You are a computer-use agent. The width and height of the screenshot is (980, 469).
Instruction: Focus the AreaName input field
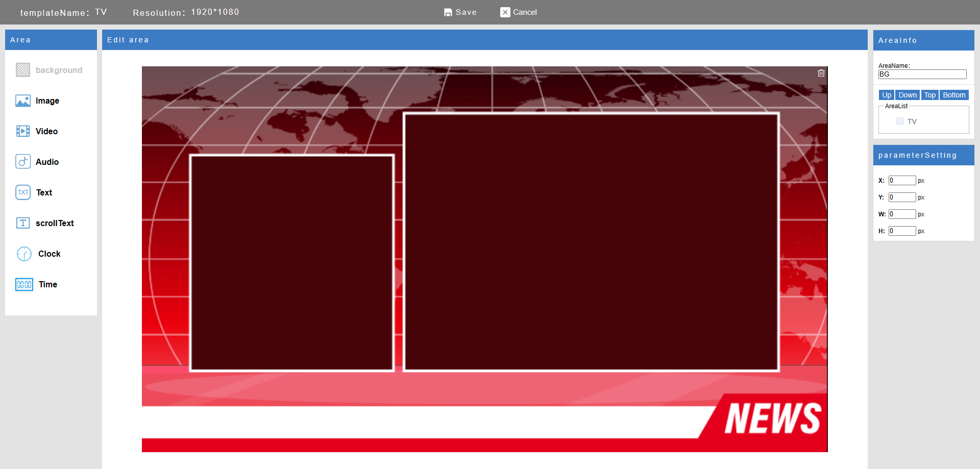[x=922, y=75]
